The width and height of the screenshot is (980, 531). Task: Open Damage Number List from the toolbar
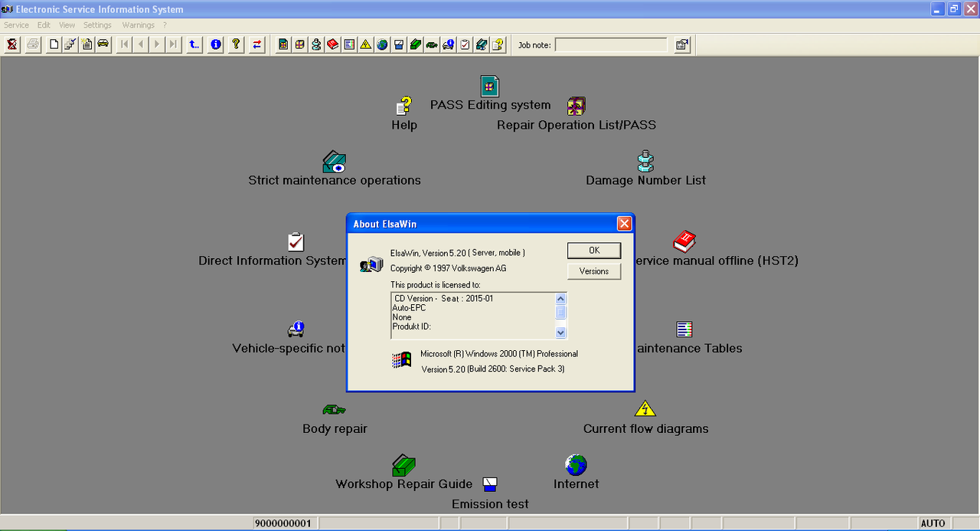click(x=316, y=44)
